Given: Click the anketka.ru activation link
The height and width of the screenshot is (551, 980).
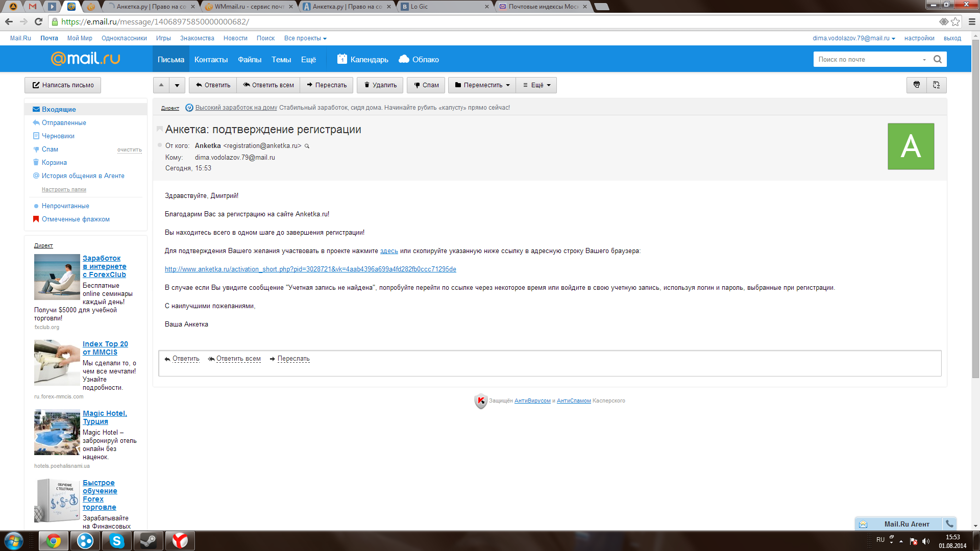Looking at the screenshot, I should pos(310,269).
